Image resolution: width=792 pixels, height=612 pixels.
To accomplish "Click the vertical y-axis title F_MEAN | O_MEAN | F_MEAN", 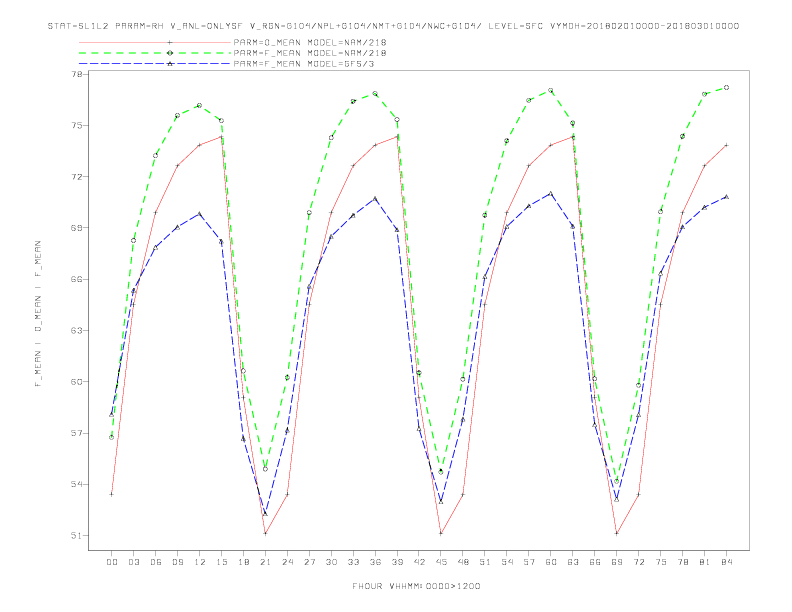I will (38, 314).
